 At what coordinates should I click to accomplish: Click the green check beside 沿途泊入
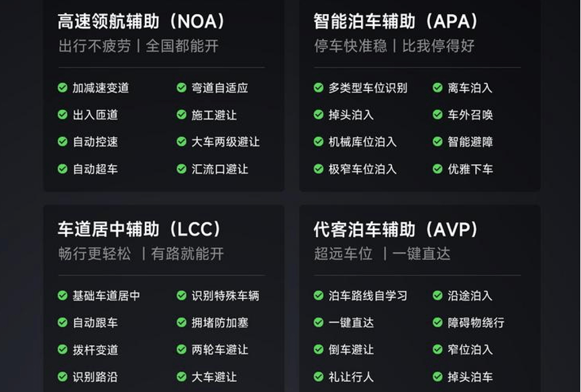[437, 296]
